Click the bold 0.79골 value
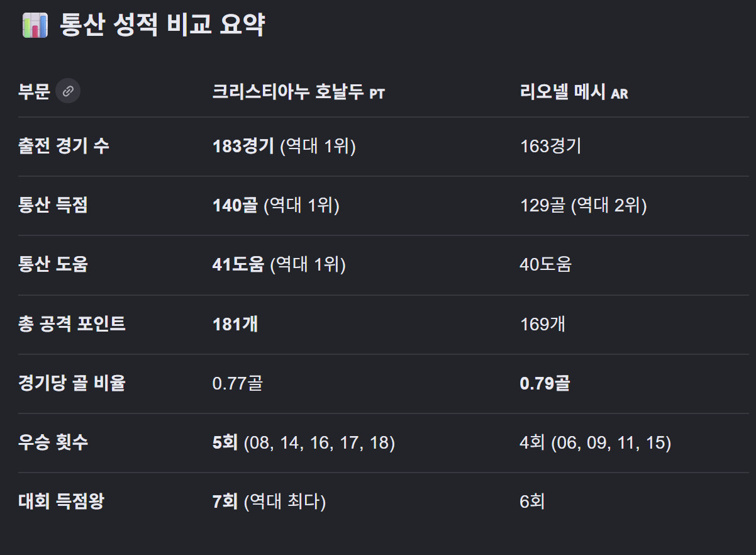The height and width of the screenshot is (555, 756). pos(545,383)
